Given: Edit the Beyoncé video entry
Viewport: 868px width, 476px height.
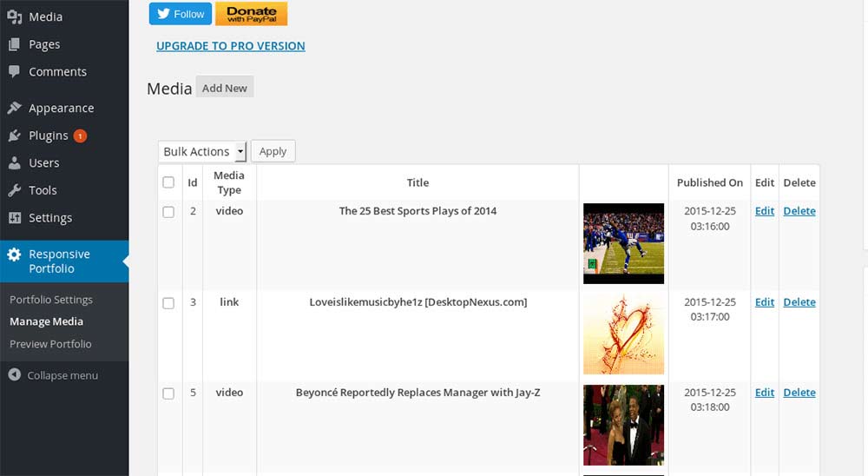Looking at the screenshot, I should point(765,393).
